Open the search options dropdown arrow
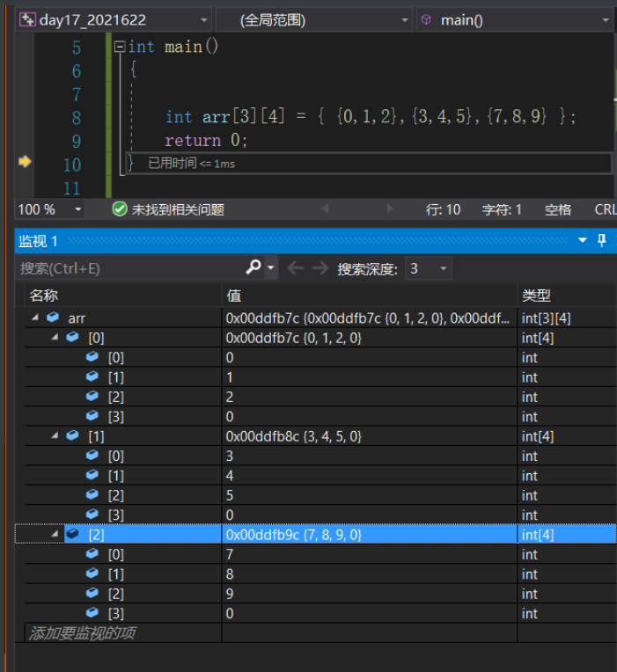Screen dimensions: 617x672 [x=271, y=268]
